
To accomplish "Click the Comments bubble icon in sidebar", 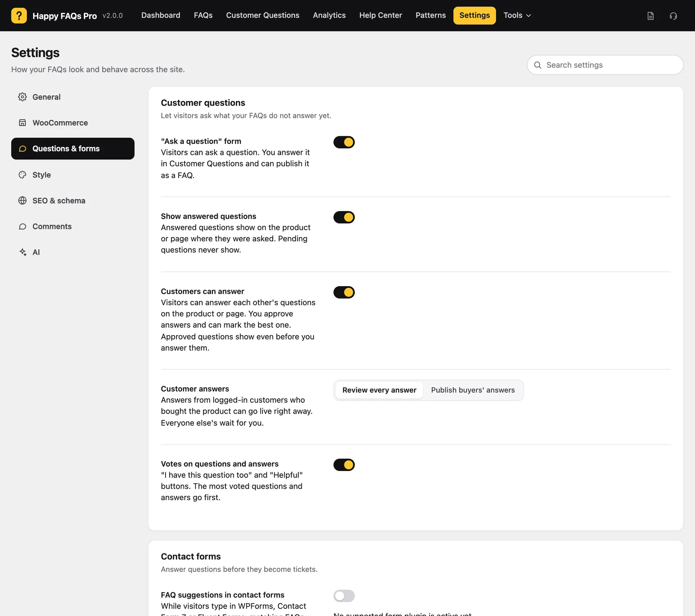I will pos(23,227).
